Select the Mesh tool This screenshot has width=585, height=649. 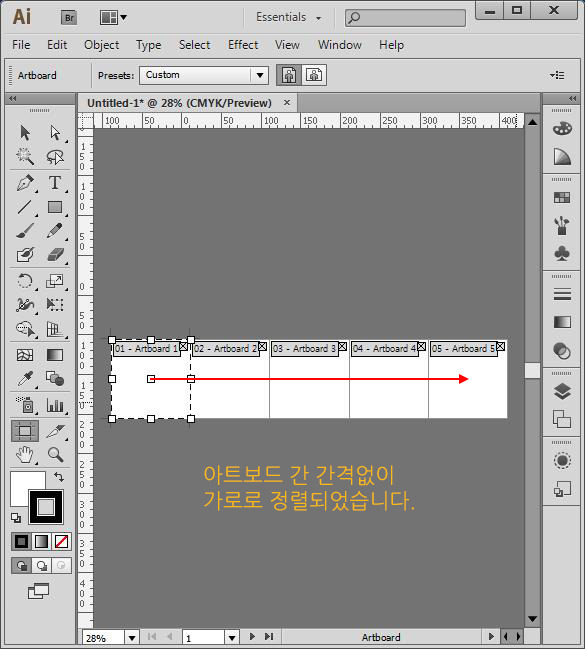click(x=25, y=355)
